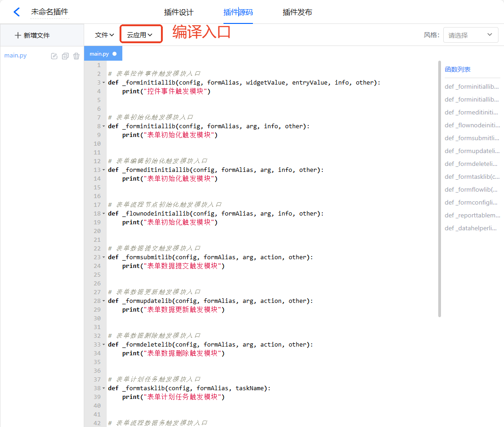The image size is (504, 427).
Task: Jump to def _reporttablem... in function list
Action: point(472,215)
